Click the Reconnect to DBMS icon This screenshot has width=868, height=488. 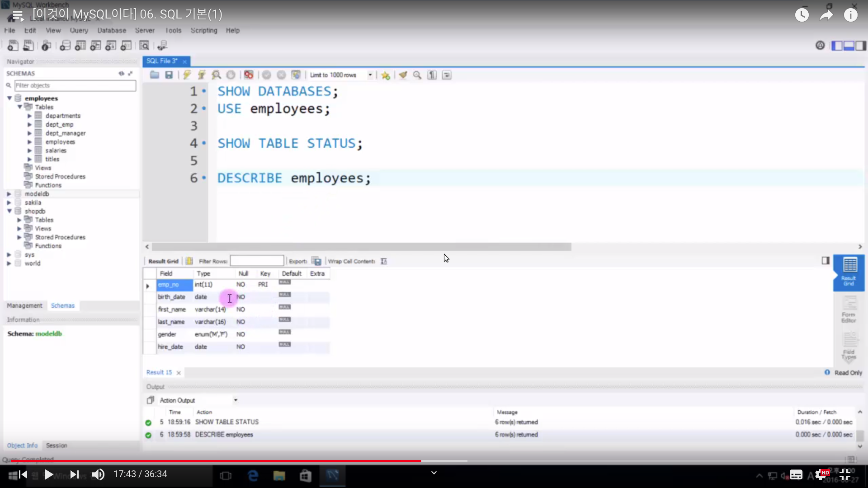pos(162,46)
